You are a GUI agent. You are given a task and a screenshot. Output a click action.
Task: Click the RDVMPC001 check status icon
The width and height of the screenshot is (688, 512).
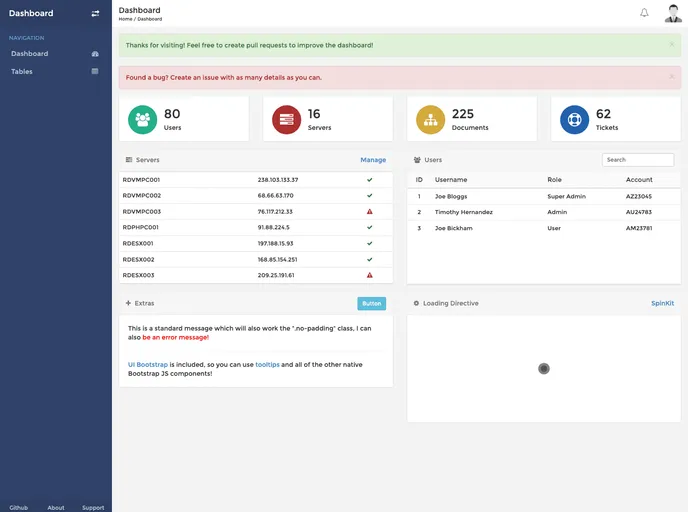(x=369, y=179)
